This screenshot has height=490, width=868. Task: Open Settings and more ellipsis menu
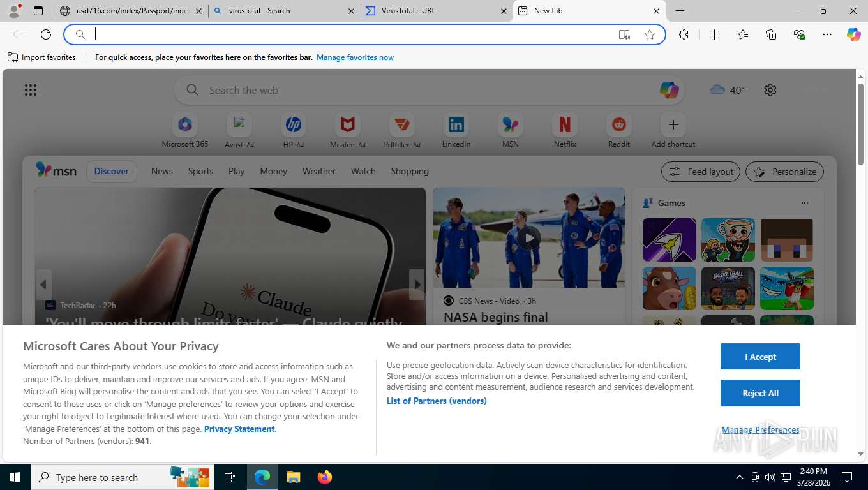click(827, 34)
